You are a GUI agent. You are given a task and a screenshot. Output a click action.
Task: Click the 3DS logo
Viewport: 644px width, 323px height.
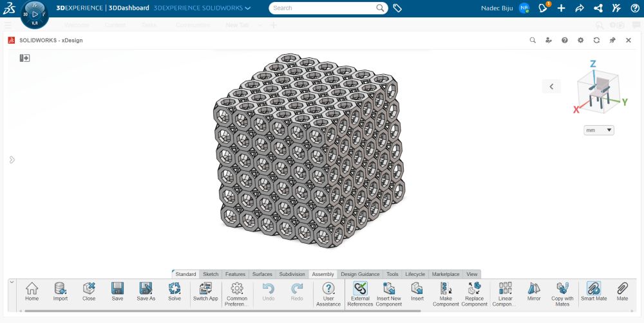[8, 8]
